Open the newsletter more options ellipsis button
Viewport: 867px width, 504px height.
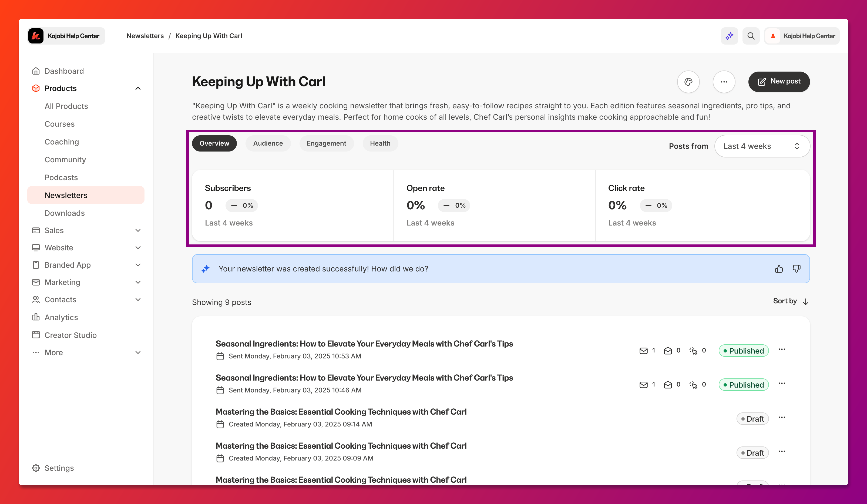(x=724, y=82)
